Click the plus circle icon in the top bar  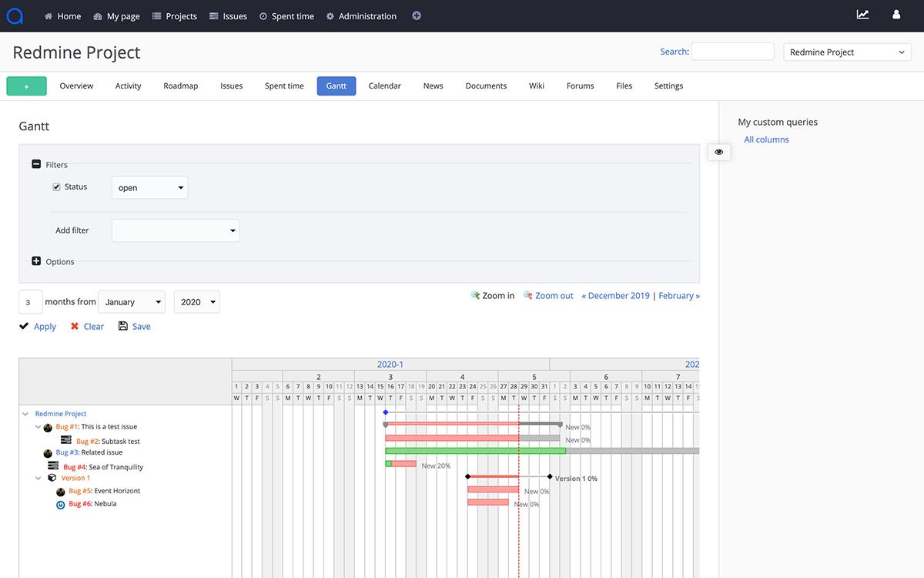(x=417, y=15)
